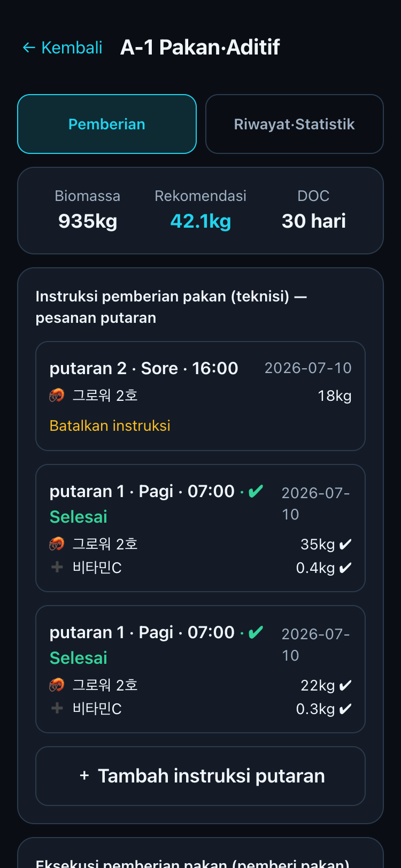This screenshot has height=868, width=401.
Task: Click the checkmark beside 35kg
Action: point(345,544)
